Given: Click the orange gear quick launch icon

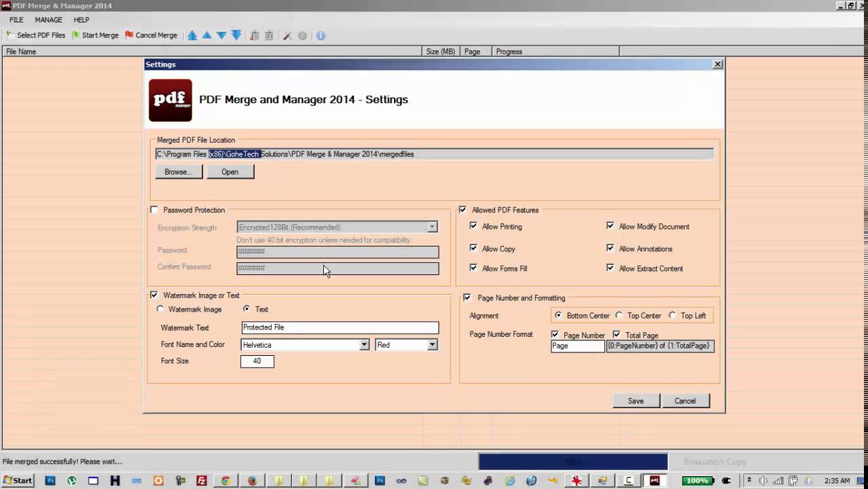Looking at the screenshot, I should (x=158, y=481).
